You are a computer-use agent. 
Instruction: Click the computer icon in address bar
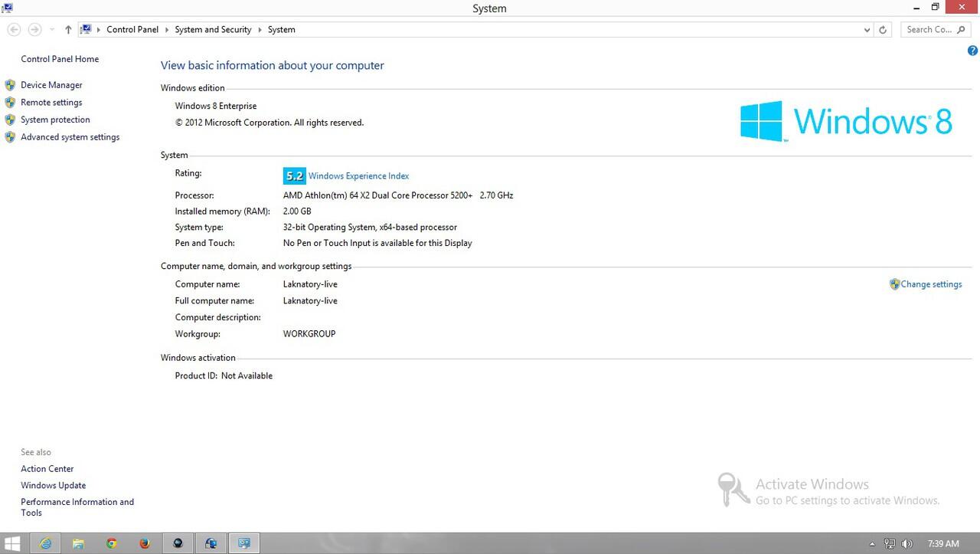pos(87,29)
